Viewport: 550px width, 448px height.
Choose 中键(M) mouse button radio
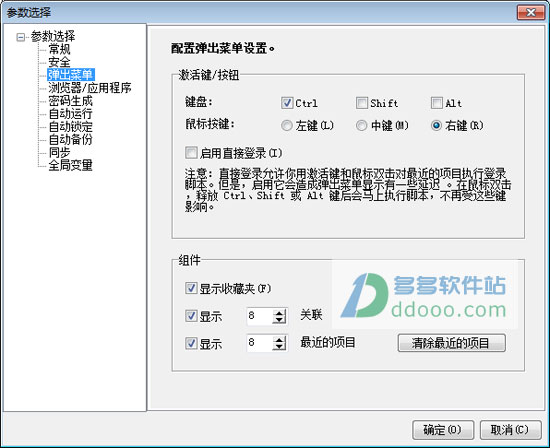coord(361,125)
